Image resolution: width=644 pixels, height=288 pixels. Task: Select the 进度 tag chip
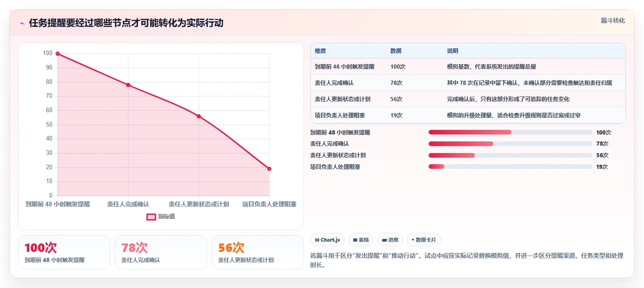(x=390, y=240)
